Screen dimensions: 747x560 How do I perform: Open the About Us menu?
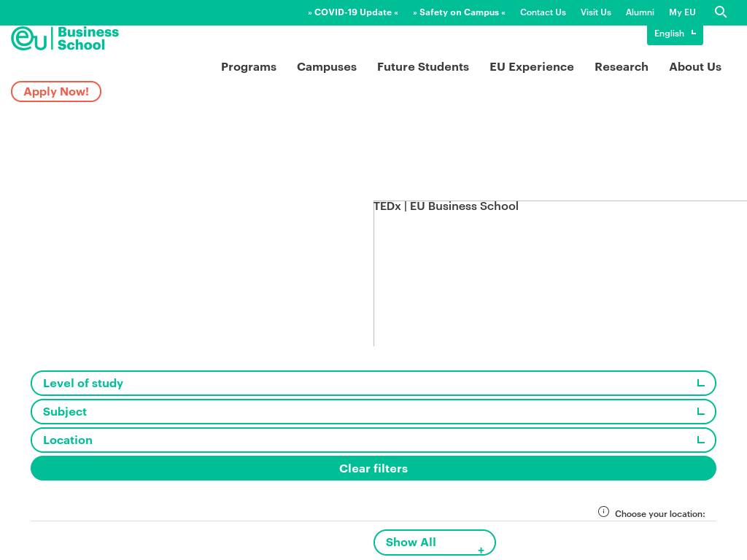[x=695, y=67]
